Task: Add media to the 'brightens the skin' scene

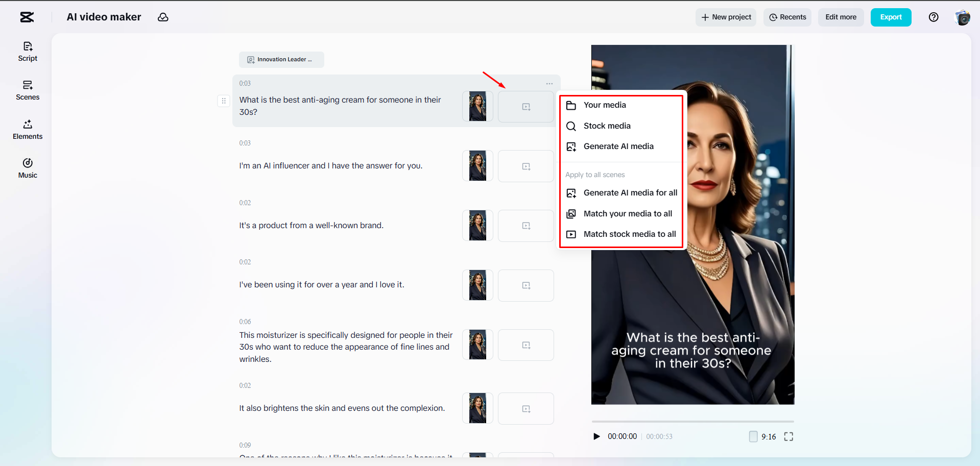Action: click(x=526, y=408)
